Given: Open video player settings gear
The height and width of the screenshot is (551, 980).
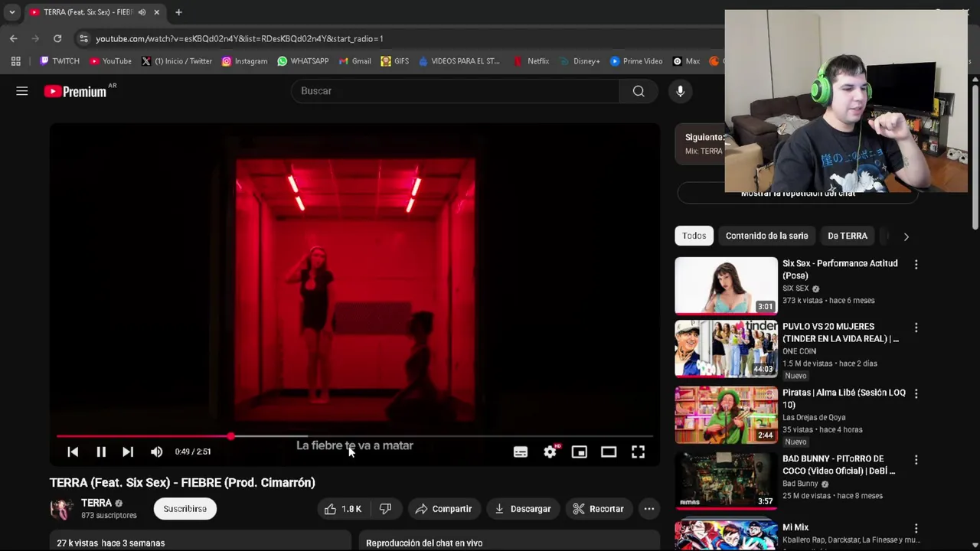Looking at the screenshot, I should [x=550, y=452].
